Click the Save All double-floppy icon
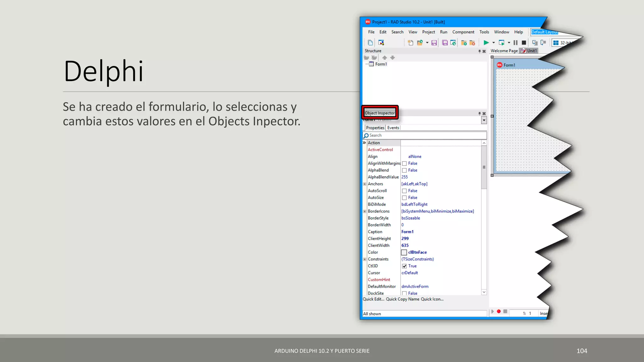644x362 pixels. coord(445,43)
